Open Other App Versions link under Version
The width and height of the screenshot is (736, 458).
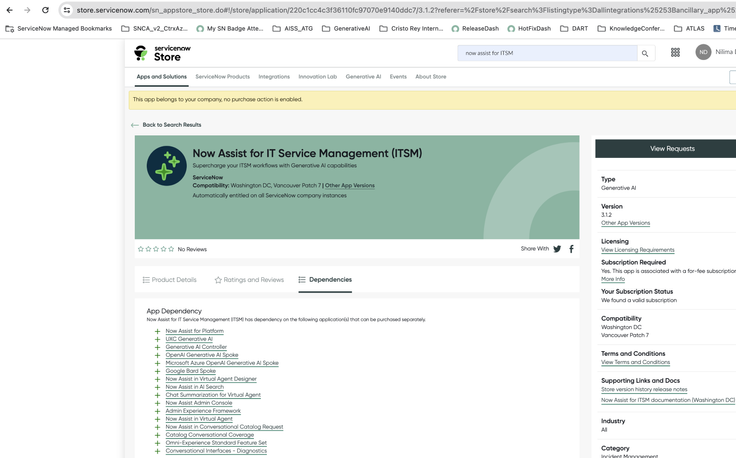[625, 223]
